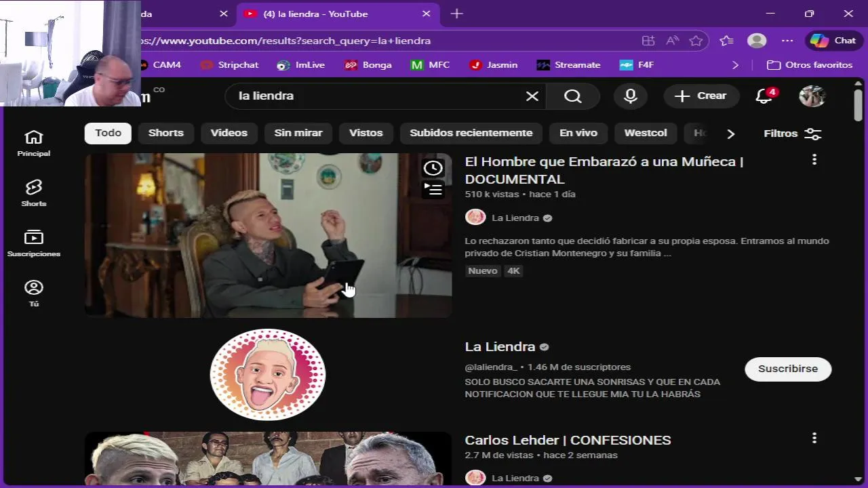Open the Carlos Lehder CONFESIONES title

click(x=568, y=440)
